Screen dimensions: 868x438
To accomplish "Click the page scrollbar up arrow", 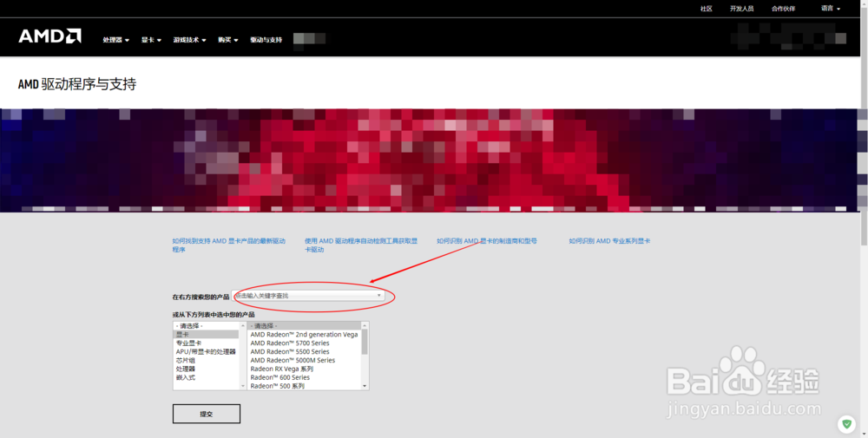I will click(x=865, y=3).
